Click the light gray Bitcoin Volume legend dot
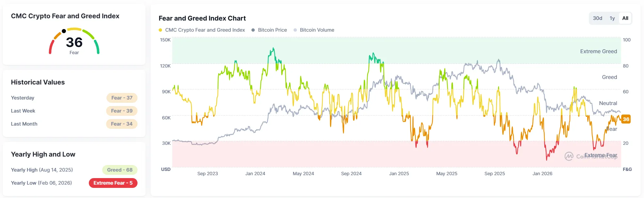The image size is (644, 198). [295, 30]
